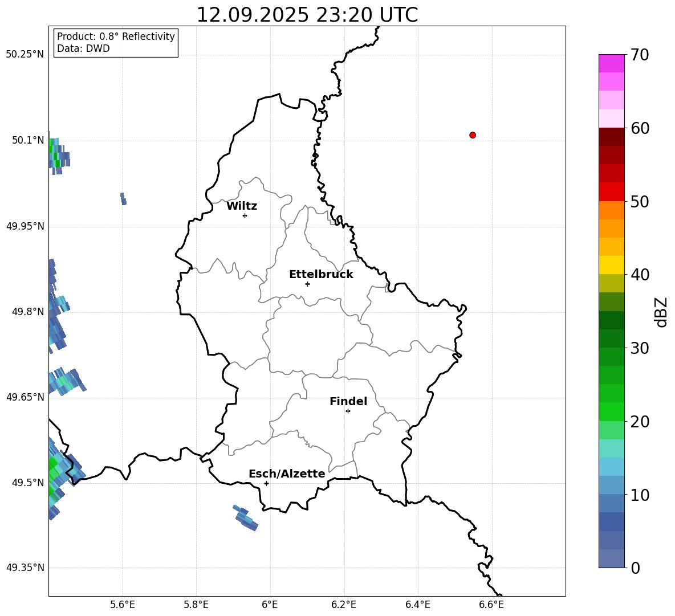The image size is (675, 616).
Task: Click the Data: DWD text
Action: [83, 48]
